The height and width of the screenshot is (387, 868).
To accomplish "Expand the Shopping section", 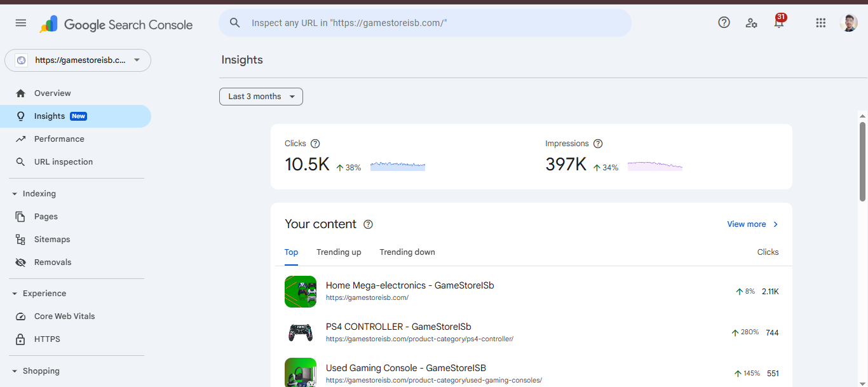I will tap(15, 371).
